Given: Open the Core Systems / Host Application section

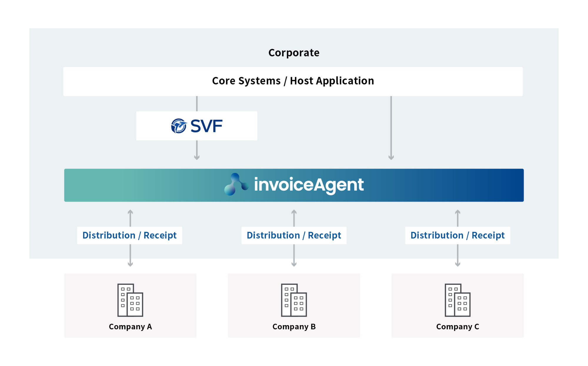Looking at the screenshot, I should (293, 81).
